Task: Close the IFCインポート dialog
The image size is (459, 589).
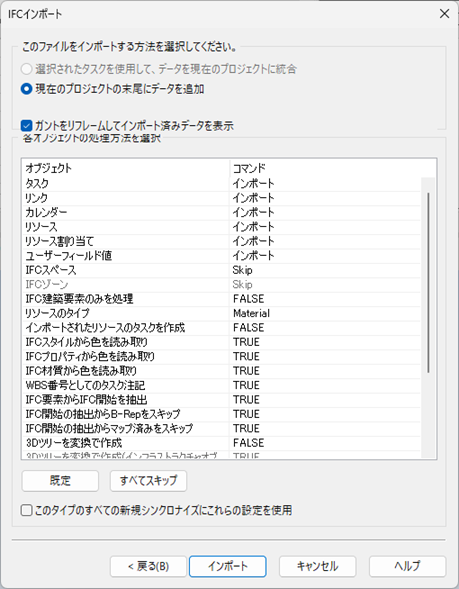Action: (x=444, y=14)
